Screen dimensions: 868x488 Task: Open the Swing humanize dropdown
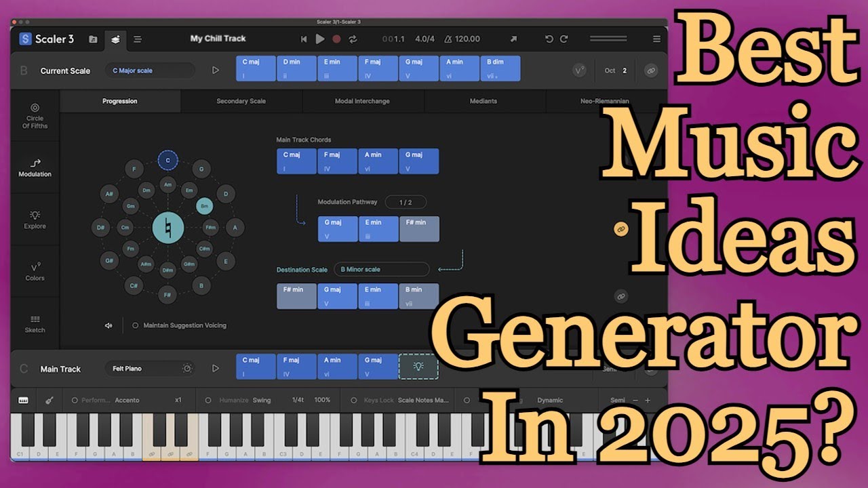click(262, 401)
